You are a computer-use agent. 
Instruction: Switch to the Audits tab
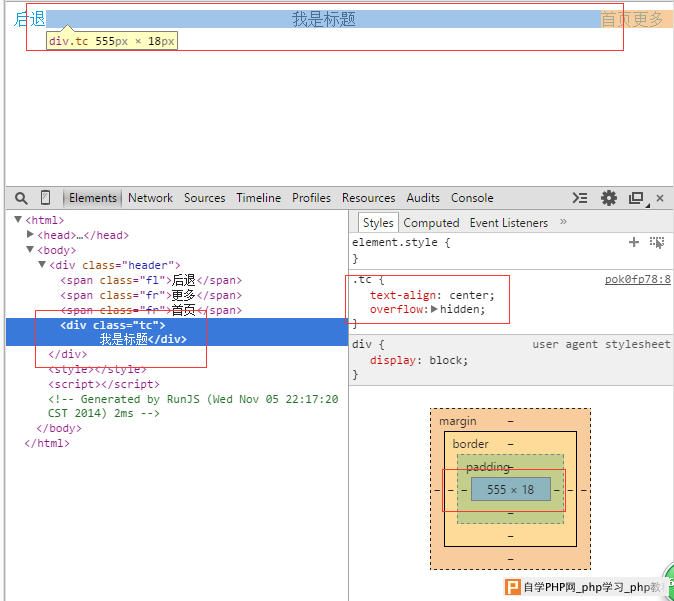point(423,198)
